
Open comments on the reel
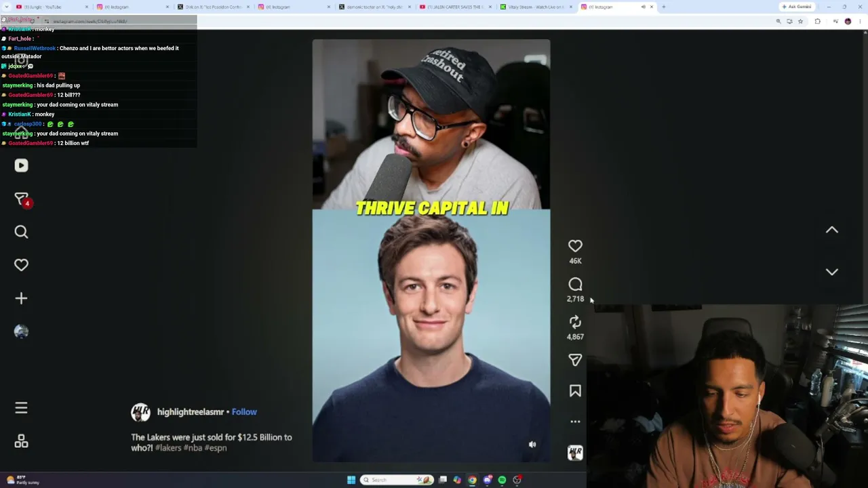point(575,284)
